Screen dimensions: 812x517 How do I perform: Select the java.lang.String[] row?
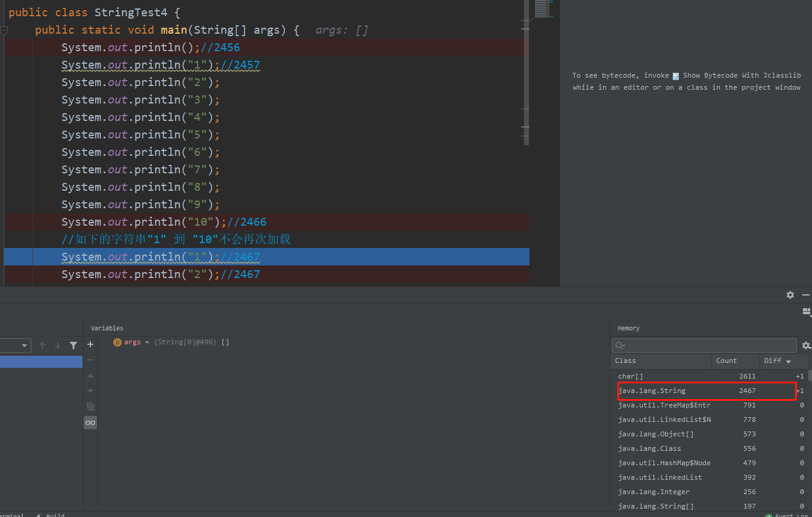pyautogui.click(x=709, y=506)
